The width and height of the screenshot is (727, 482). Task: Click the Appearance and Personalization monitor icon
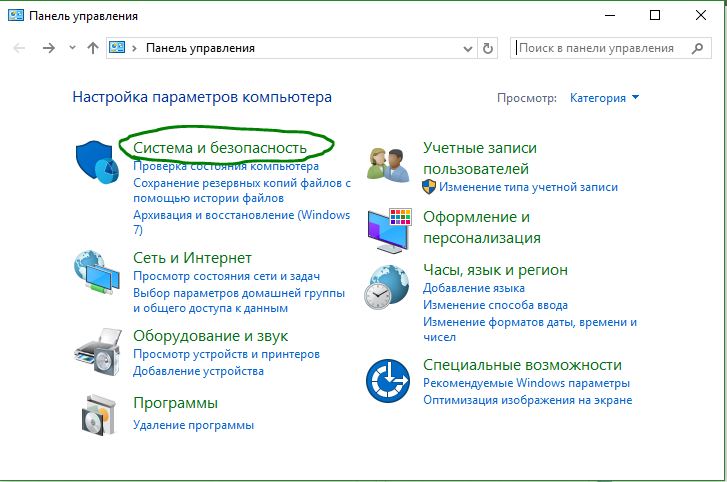coord(389,231)
